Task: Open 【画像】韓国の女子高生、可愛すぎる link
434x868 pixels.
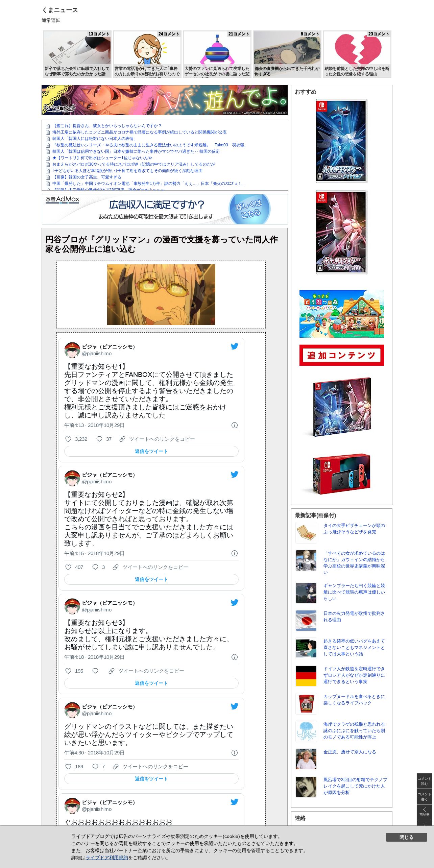Action: click(87, 177)
